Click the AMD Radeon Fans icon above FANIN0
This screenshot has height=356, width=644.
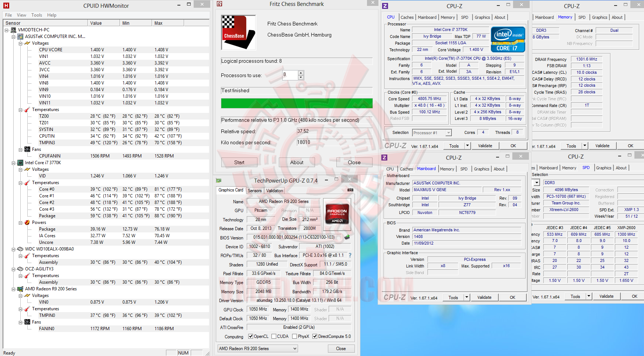pyautogui.click(x=27, y=322)
